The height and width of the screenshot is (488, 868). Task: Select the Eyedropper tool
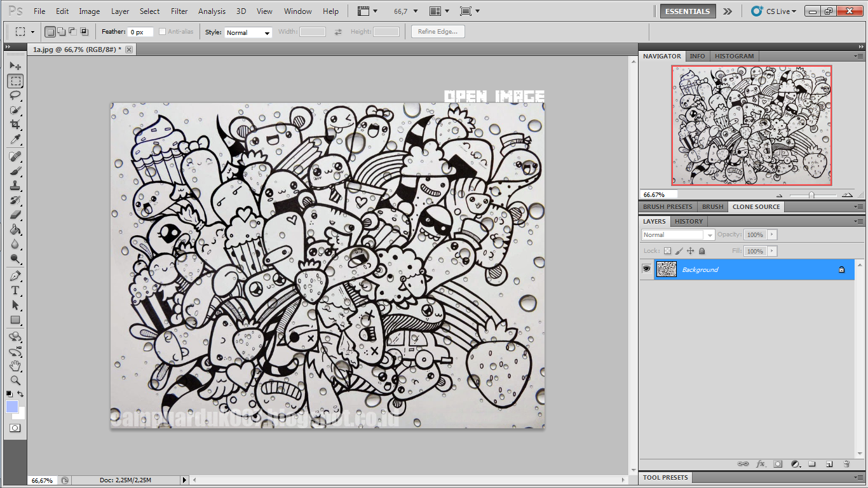[15, 139]
